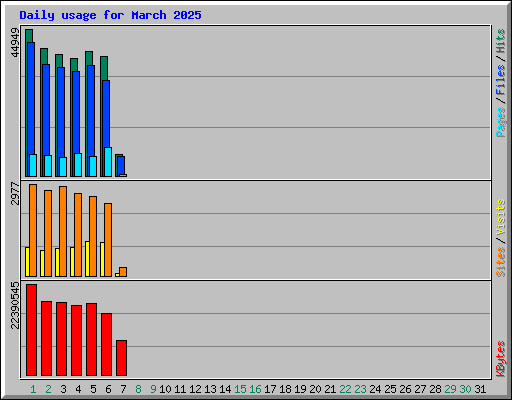The width and height of the screenshot is (512, 400).
Task: Click day 12 on the x-axis
Action: [195, 389]
